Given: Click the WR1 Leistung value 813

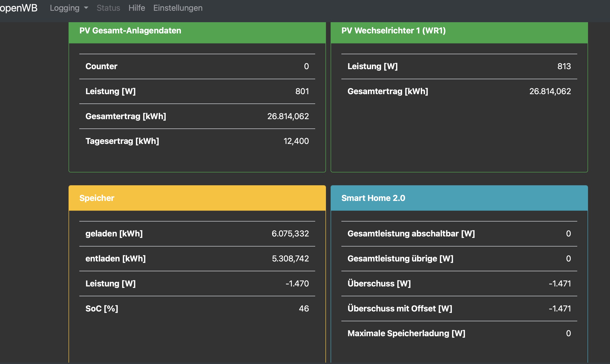Looking at the screenshot, I should coord(564,67).
